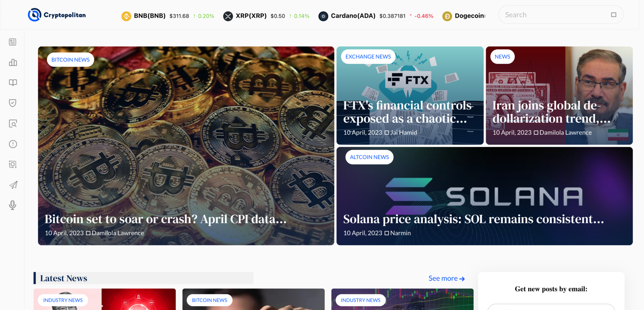The image size is (644, 310).
Task: Select the BNB(BNB) price ticker
Action: tap(168, 16)
